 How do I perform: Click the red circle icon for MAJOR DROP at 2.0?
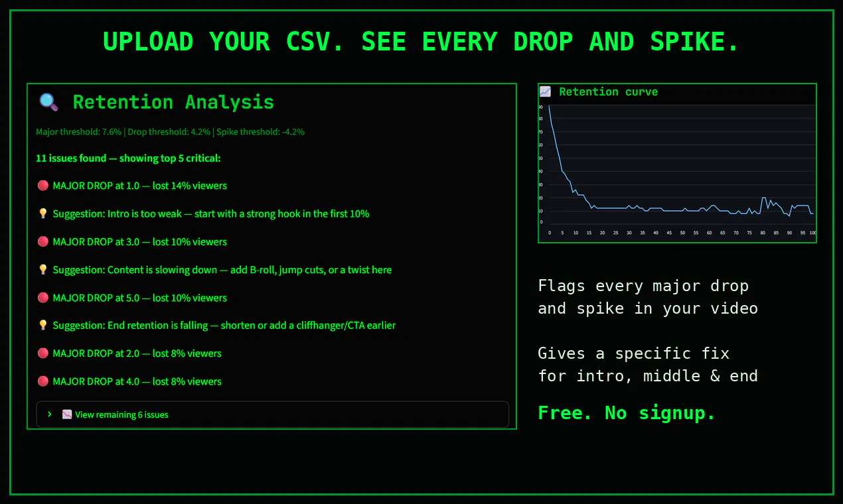[42, 353]
